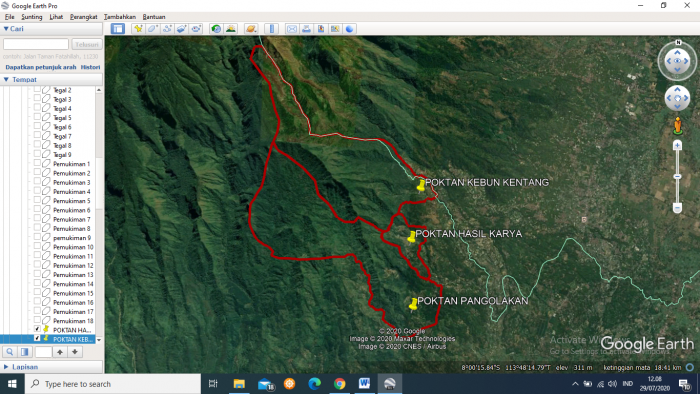
Task: Click the print icon in toolbar
Action: coord(306,29)
